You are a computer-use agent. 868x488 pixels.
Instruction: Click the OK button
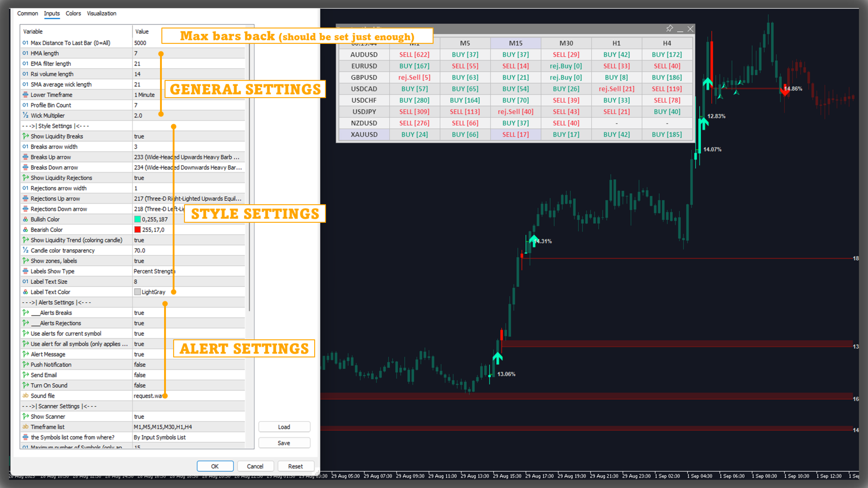coord(215,466)
